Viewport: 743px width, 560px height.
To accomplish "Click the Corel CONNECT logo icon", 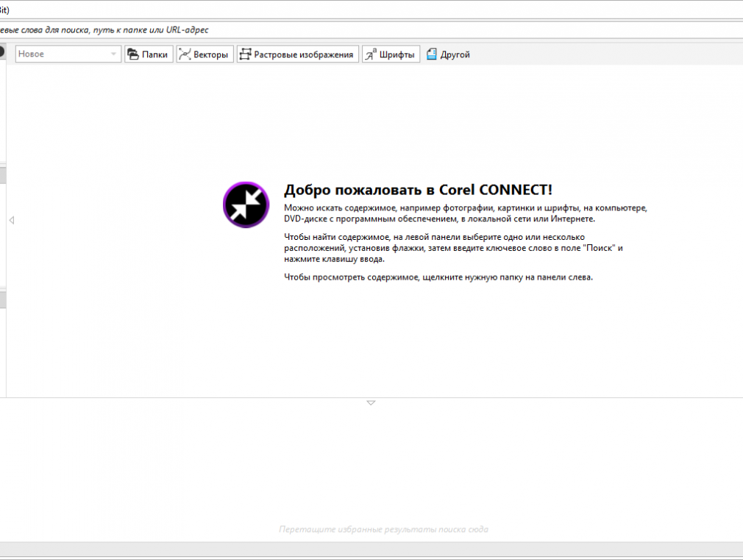I will [x=246, y=205].
